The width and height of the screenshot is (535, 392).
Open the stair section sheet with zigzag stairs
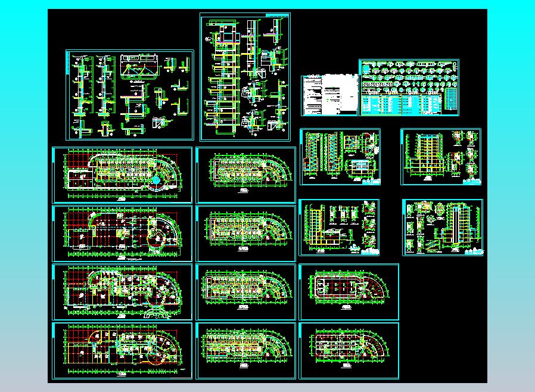(340, 157)
